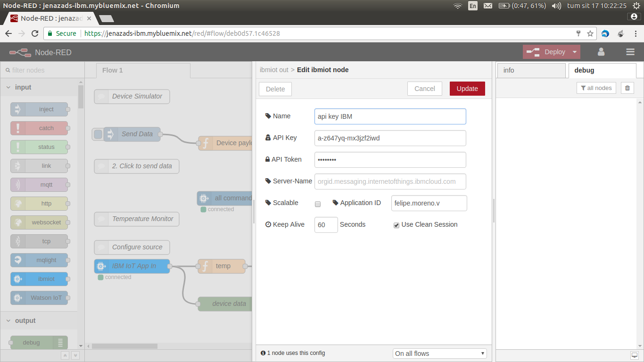Select the Watson IoT node in palette
The height and width of the screenshot is (362, 644).
coord(39,298)
